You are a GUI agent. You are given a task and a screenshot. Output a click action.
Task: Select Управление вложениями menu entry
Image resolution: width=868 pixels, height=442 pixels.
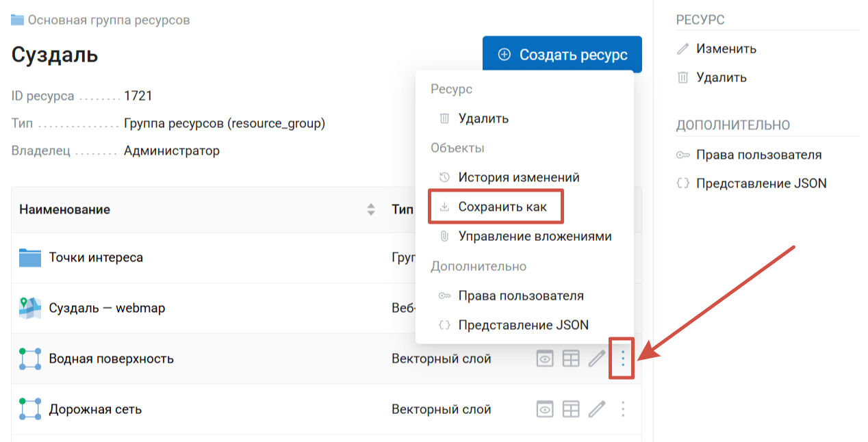(535, 236)
